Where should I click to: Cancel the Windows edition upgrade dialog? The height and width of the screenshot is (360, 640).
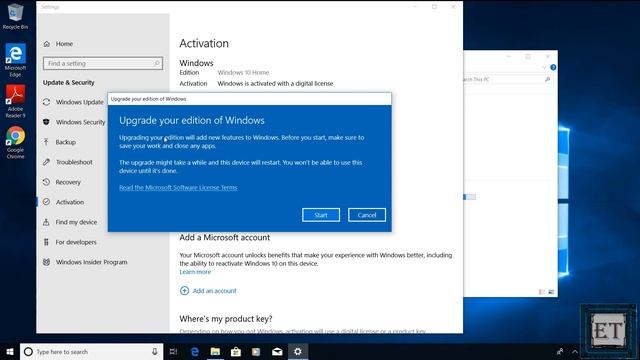coord(367,215)
